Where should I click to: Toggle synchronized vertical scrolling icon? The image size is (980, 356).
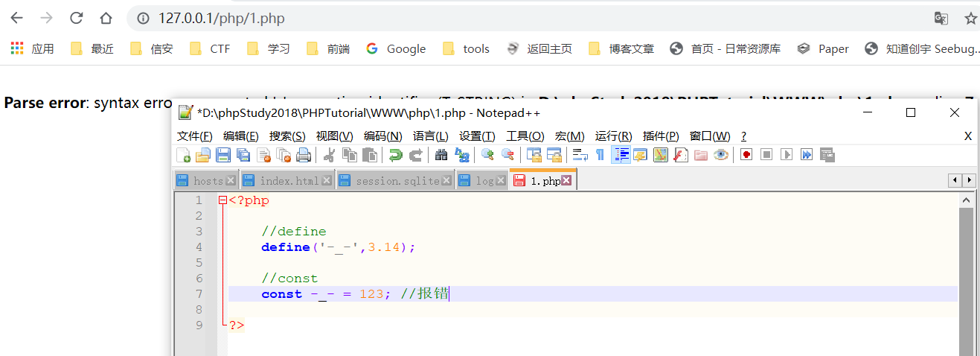534,154
